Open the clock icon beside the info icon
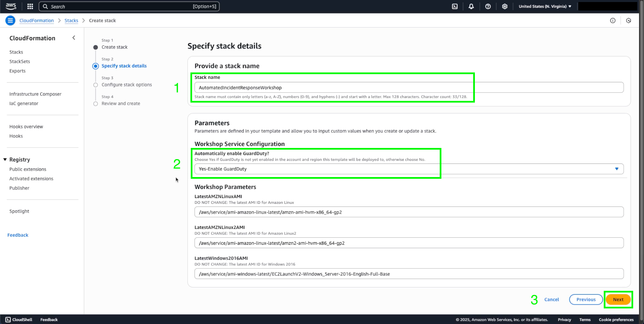 pyautogui.click(x=628, y=21)
